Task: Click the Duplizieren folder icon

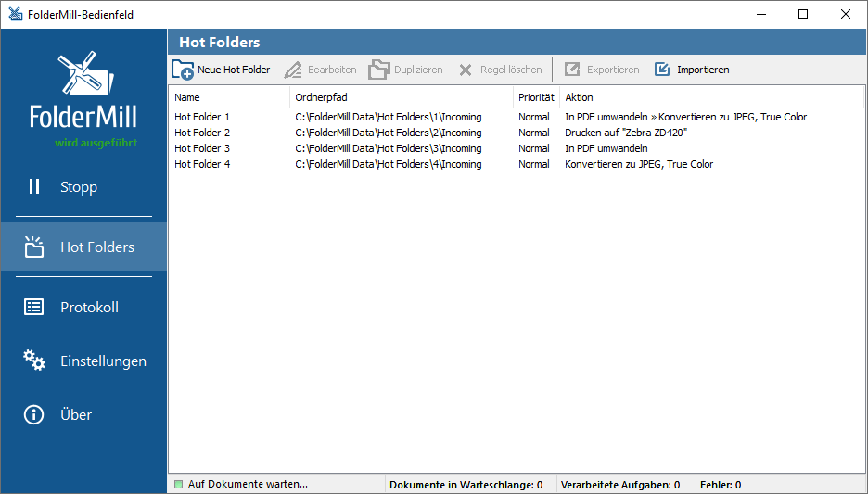Action: pos(378,70)
